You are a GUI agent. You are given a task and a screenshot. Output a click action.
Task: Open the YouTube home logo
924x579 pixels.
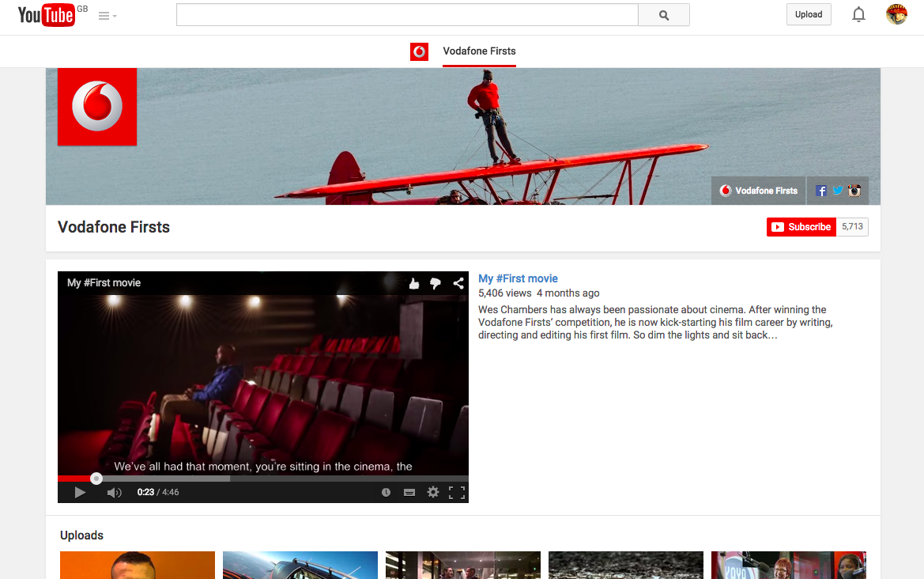point(47,15)
